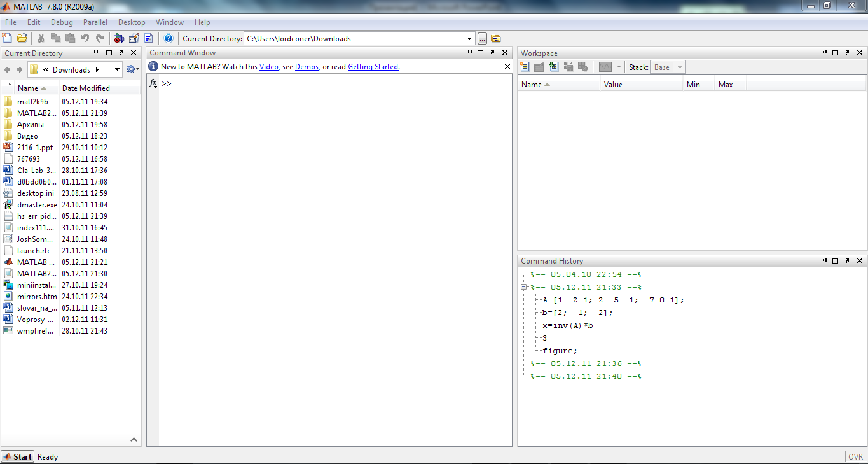Viewport: 868px width, 464px height.
Task: Click the plot selection waveform button
Action: [605, 67]
